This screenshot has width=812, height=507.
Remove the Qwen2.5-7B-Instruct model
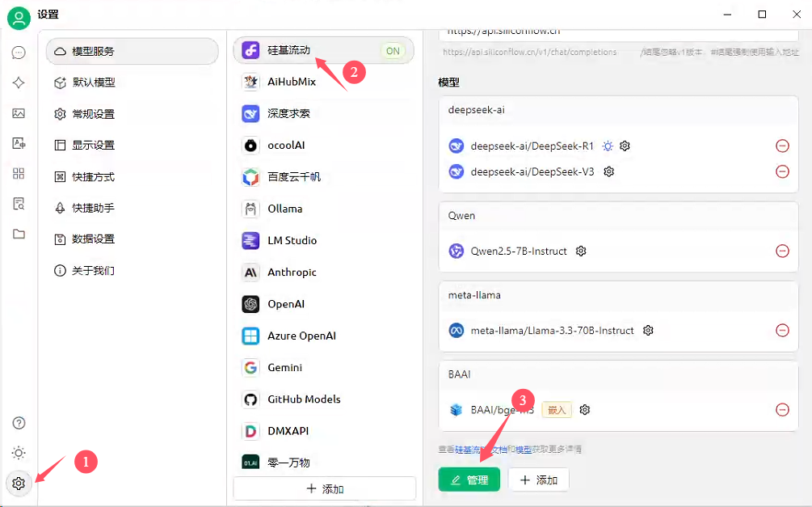[x=782, y=251]
